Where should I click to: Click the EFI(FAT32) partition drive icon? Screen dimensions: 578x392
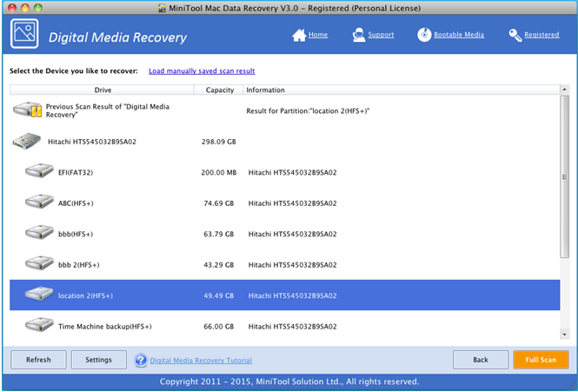point(39,171)
